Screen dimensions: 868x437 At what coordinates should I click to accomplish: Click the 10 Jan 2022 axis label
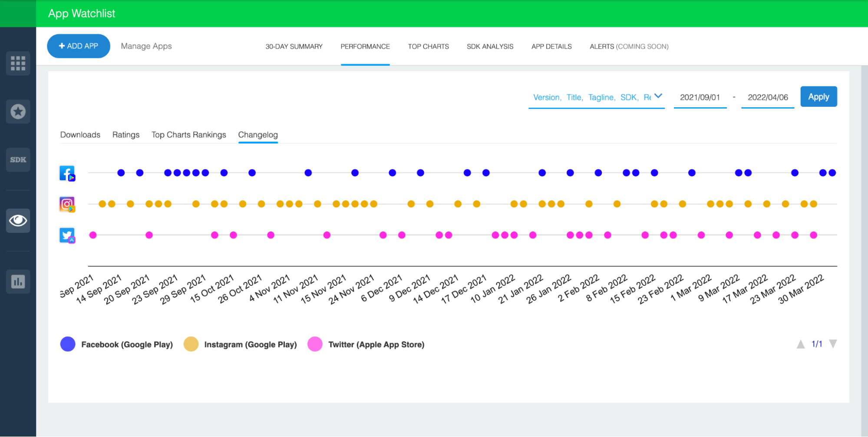coord(492,288)
